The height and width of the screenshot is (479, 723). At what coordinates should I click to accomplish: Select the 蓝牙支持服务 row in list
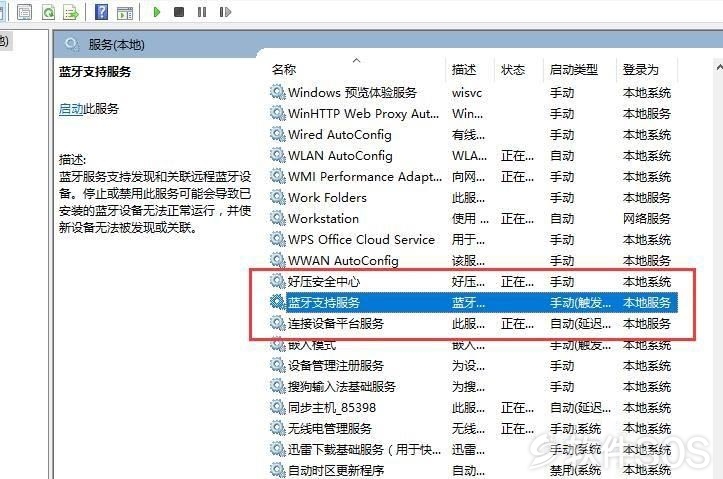(473, 302)
